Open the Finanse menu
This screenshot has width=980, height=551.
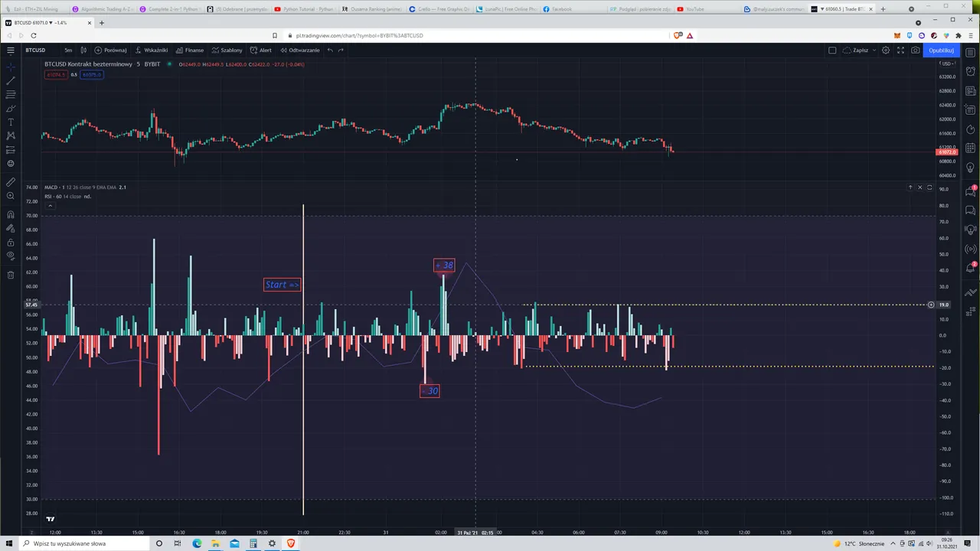pos(190,50)
